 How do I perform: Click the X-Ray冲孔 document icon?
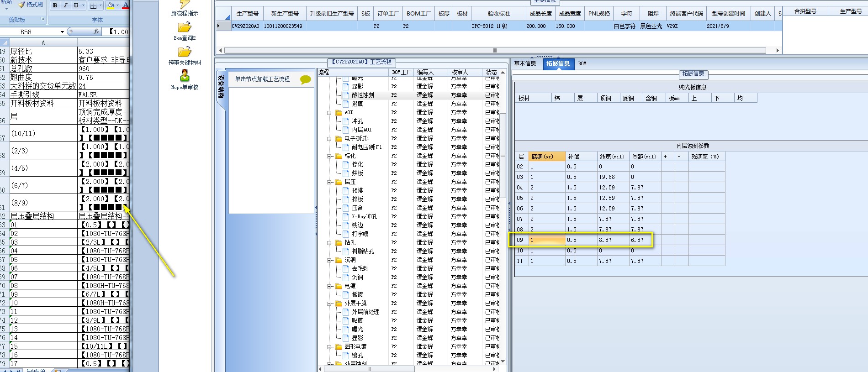[x=346, y=217]
